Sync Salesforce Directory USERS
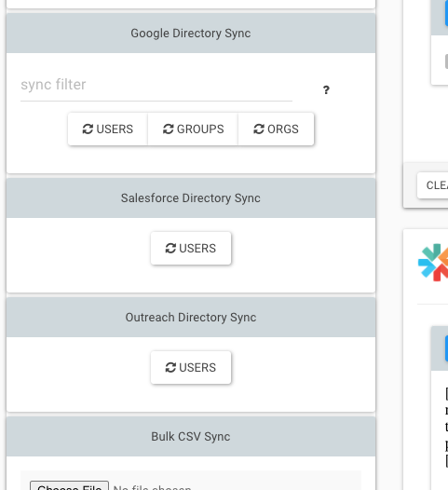 191,249
